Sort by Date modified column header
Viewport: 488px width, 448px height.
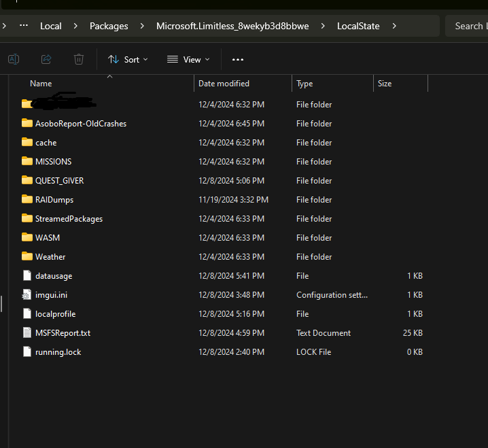224,84
